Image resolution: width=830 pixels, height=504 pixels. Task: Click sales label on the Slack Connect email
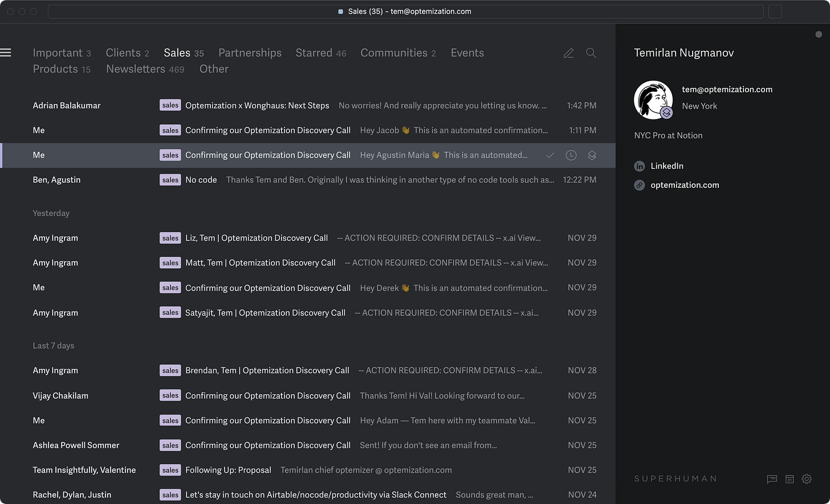click(x=170, y=495)
